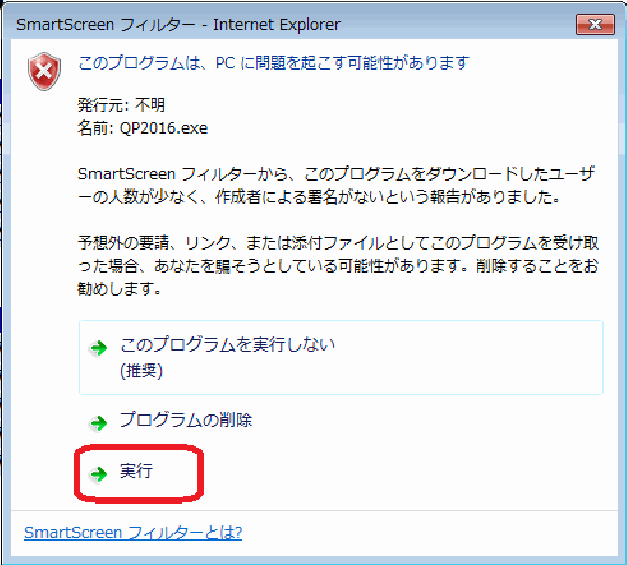Open the SmartScreen フィルターとは? help link
627x565 pixels.
[132, 532]
